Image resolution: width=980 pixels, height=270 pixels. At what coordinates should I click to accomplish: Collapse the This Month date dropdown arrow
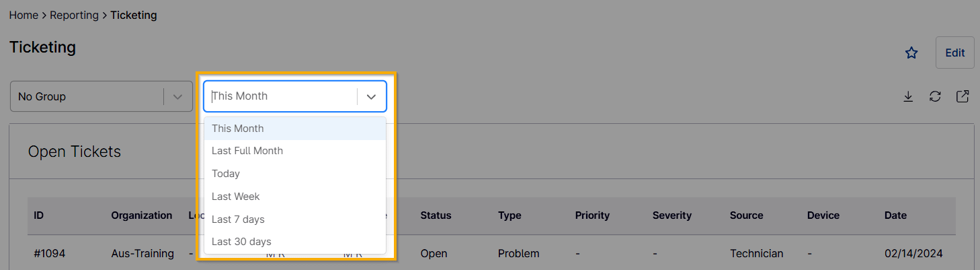(372, 96)
